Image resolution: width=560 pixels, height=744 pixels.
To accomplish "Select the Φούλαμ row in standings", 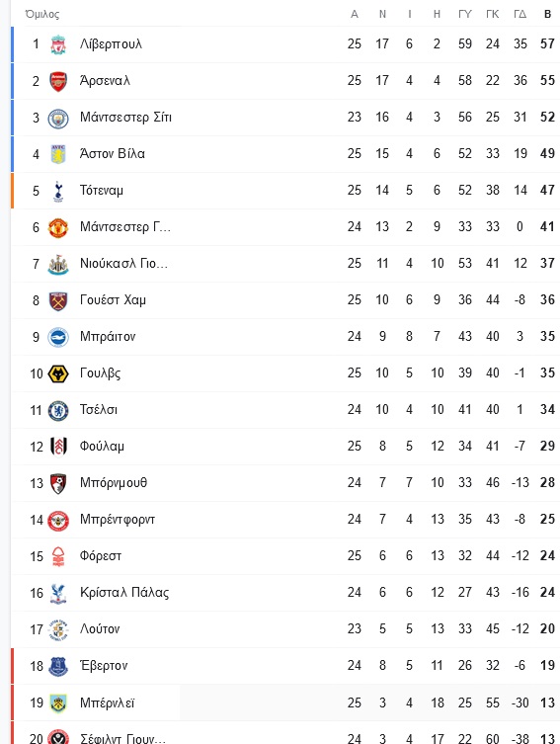I will pos(285,446).
